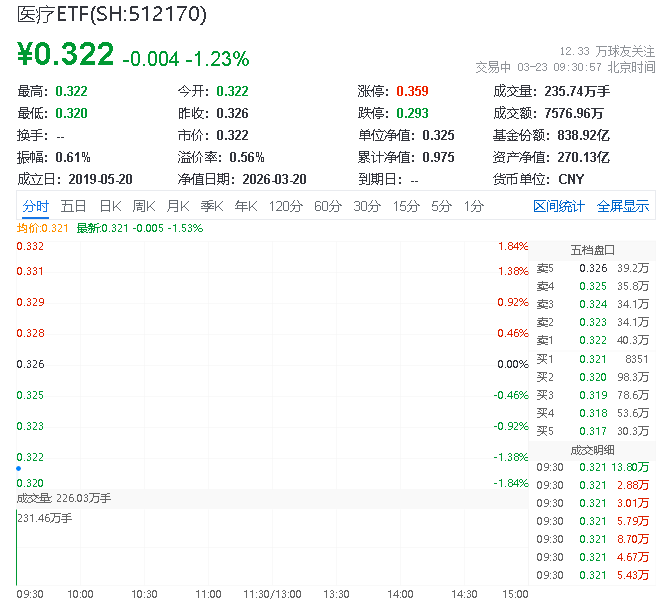Screen dimensions: 656x613
Task: Switch to the 分时 chart tab
Action: tap(35, 206)
